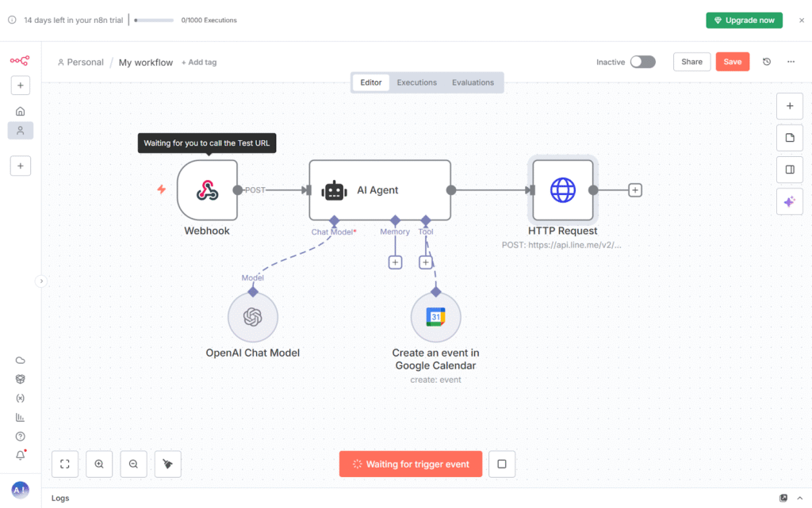
Task: Open workflow history clock icon
Action: pos(767,62)
